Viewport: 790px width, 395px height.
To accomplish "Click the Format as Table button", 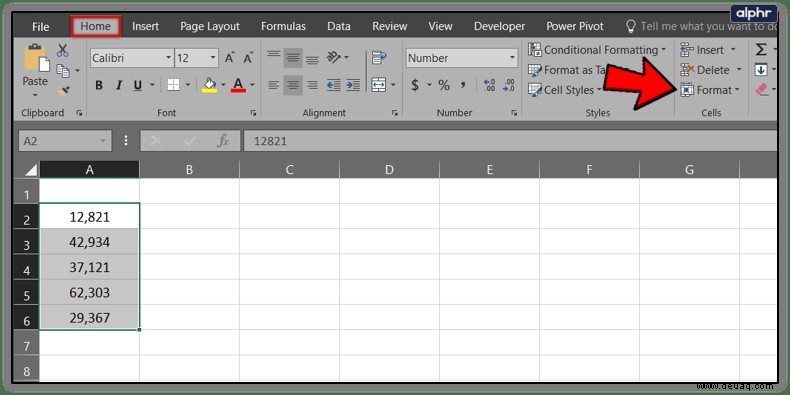I will click(567, 70).
